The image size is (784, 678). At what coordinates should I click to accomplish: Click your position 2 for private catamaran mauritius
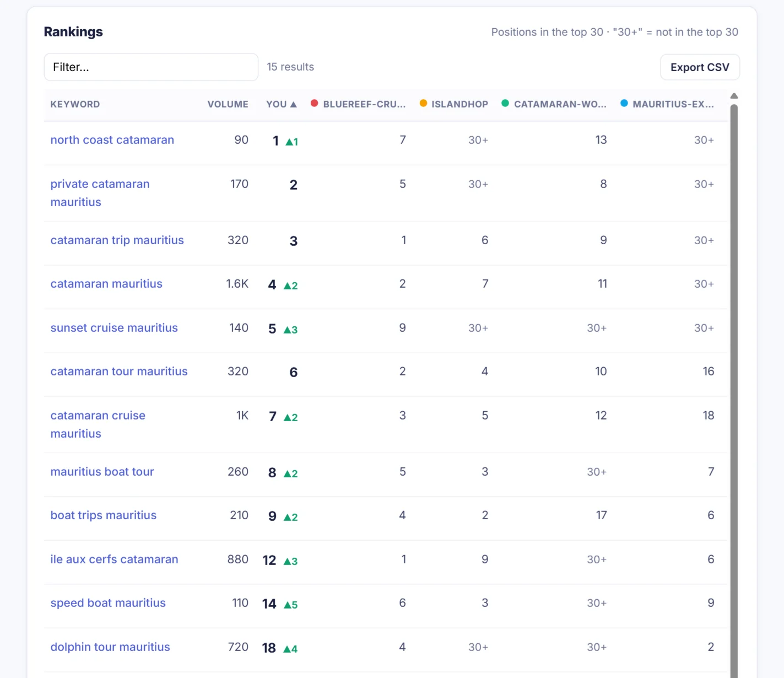click(x=294, y=185)
